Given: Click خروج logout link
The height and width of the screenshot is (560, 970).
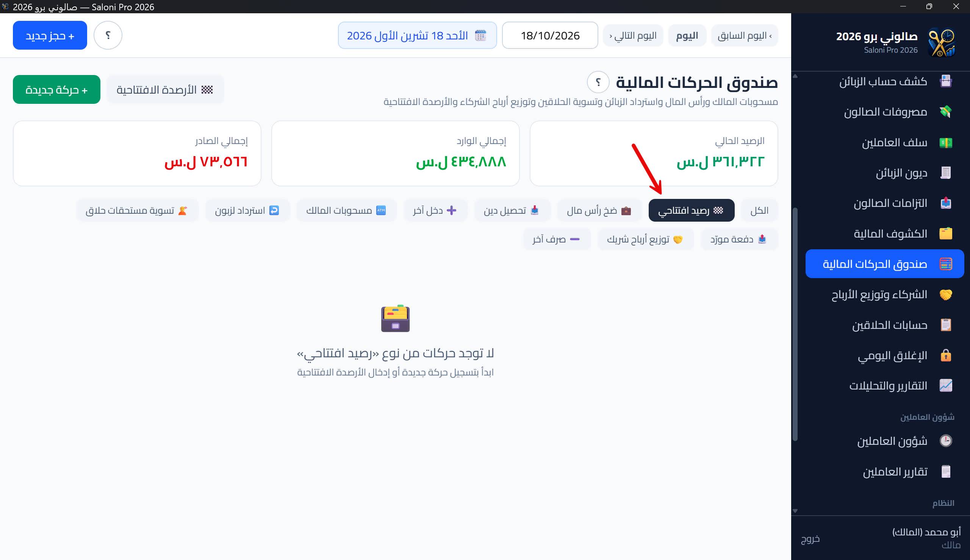Looking at the screenshot, I should (x=810, y=538).
